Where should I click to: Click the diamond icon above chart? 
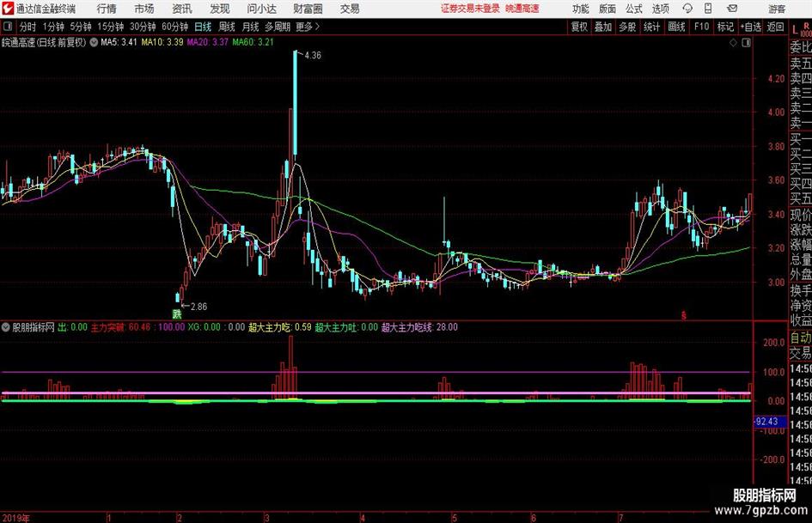(x=733, y=43)
